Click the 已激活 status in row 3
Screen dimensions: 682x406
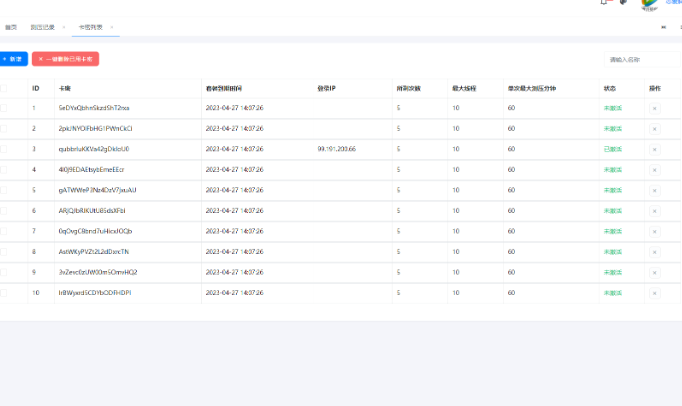click(613, 149)
